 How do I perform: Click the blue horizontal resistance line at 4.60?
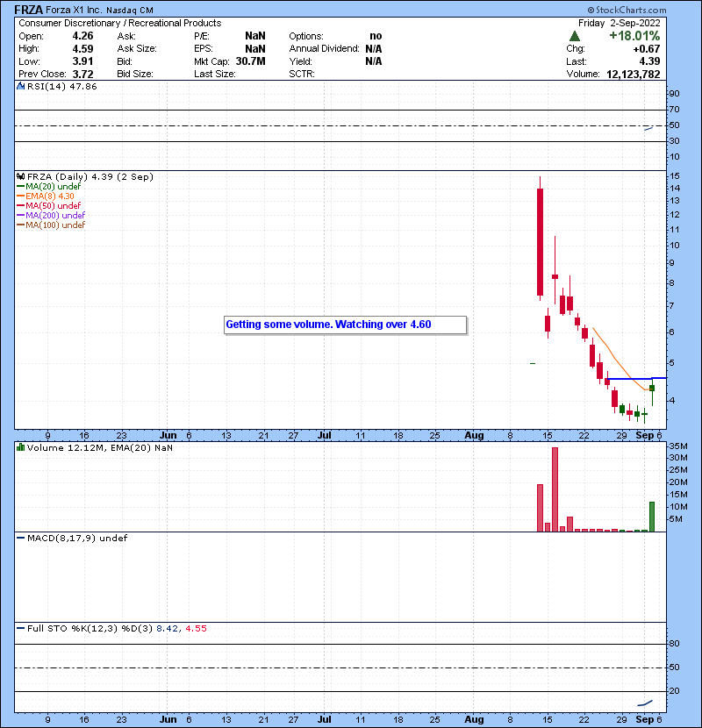636,379
